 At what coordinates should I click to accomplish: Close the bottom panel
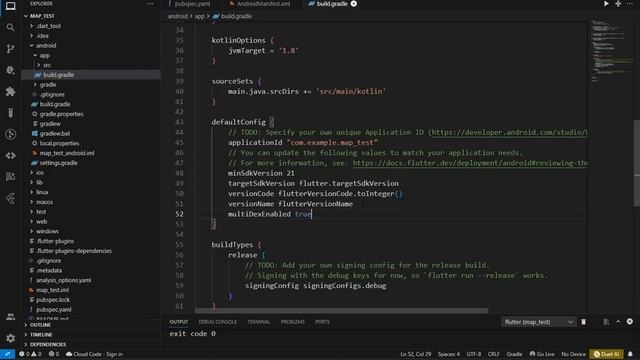pyautogui.click(x=630, y=322)
